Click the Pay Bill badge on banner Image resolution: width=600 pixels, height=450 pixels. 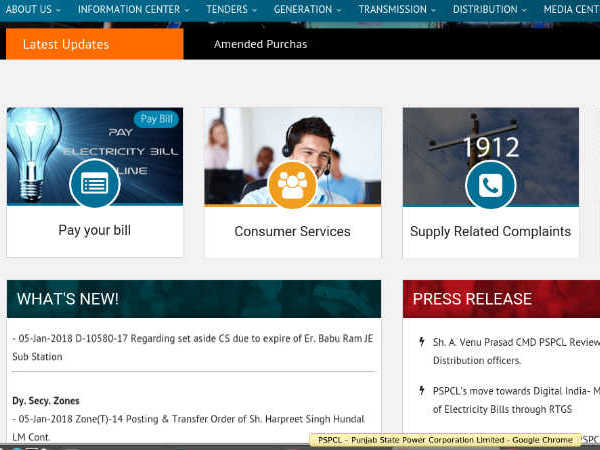click(x=156, y=119)
